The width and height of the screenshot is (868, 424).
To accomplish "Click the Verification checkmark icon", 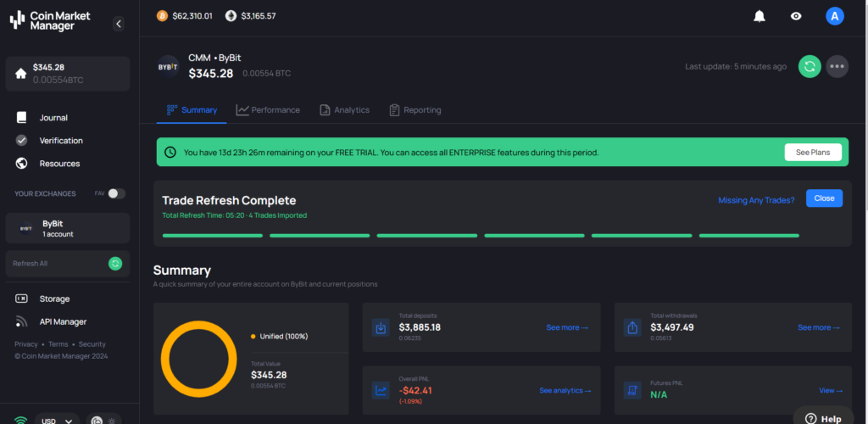I will point(21,141).
